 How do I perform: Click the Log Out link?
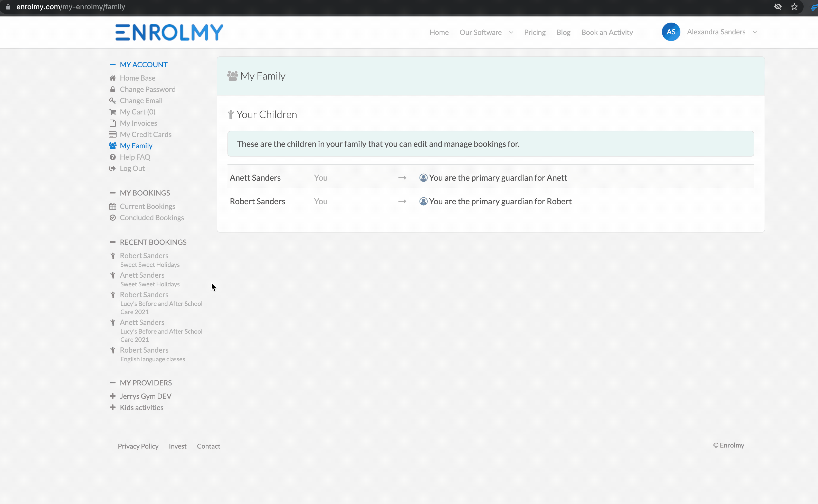pyautogui.click(x=132, y=168)
